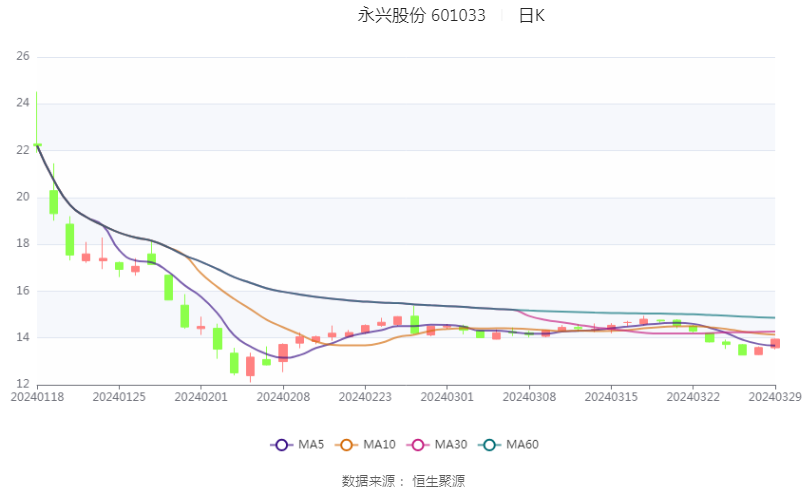Click the last red candlestick at 20240329
807x491 pixels.
coord(775,344)
